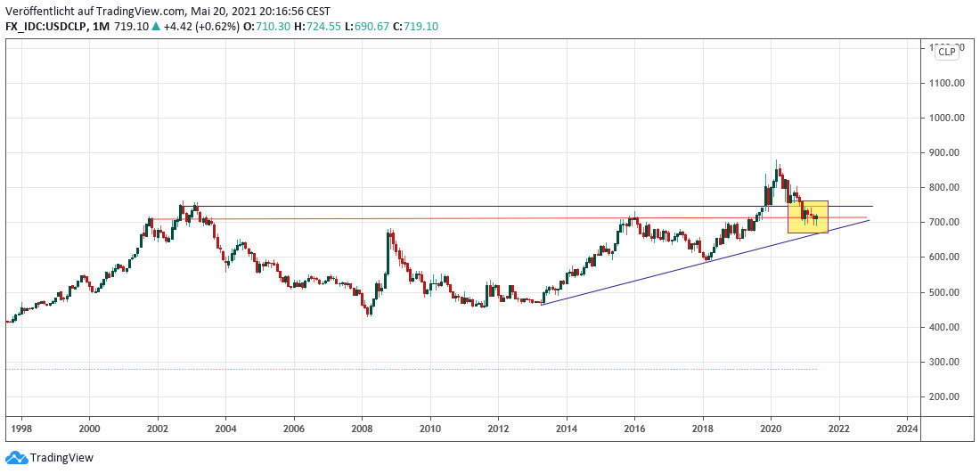The width and height of the screenshot is (980, 474).
Task: Select the FX_IDC:USDCLP symbol label
Action: [45, 27]
